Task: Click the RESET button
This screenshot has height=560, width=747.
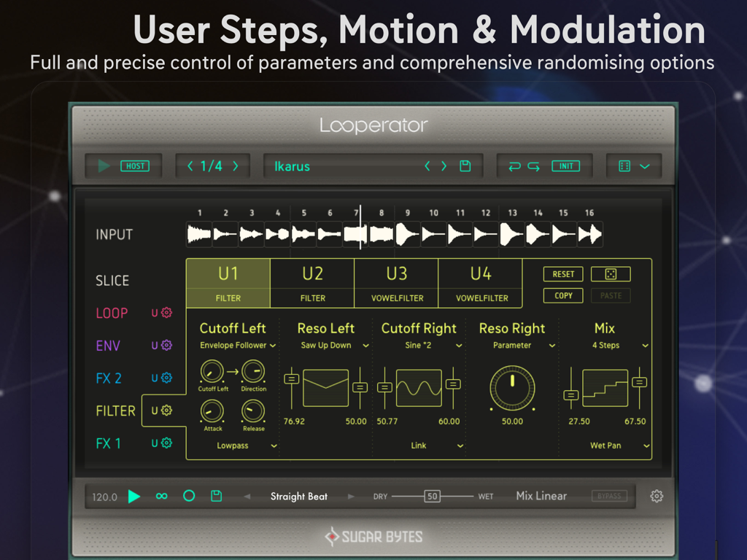Action: [x=562, y=274]
